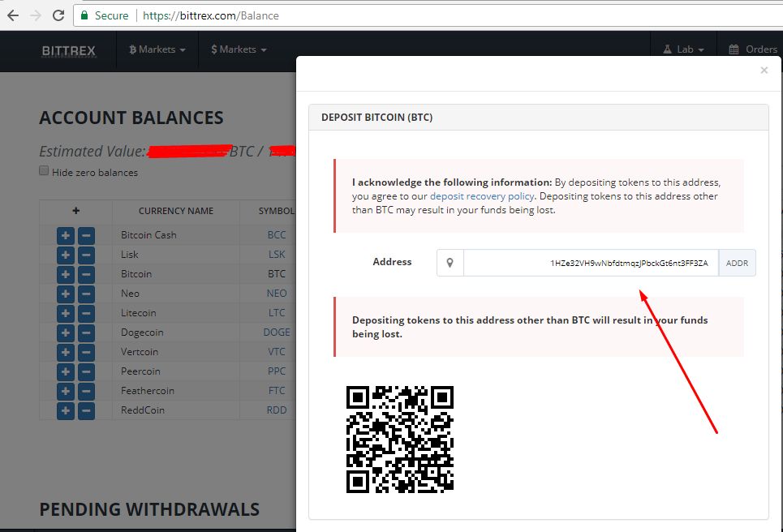The image size is (783, 532).
Task: Reload the page with the refresh icon
Action: [58, 15]
